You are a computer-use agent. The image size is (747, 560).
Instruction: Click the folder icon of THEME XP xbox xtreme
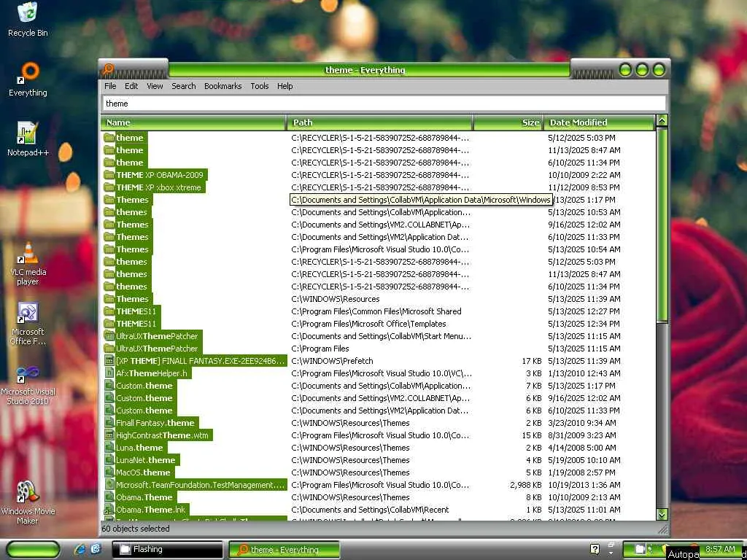pos(109,187)
